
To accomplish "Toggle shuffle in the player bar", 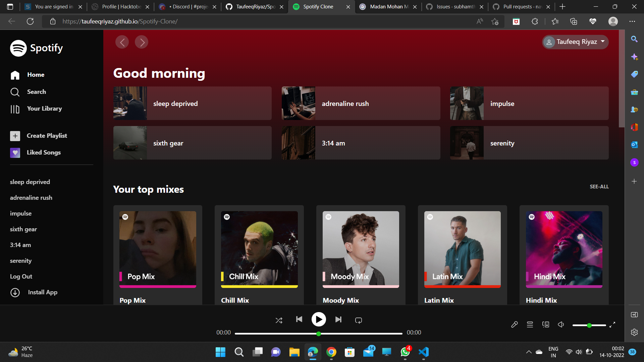I will coord(279,320).
